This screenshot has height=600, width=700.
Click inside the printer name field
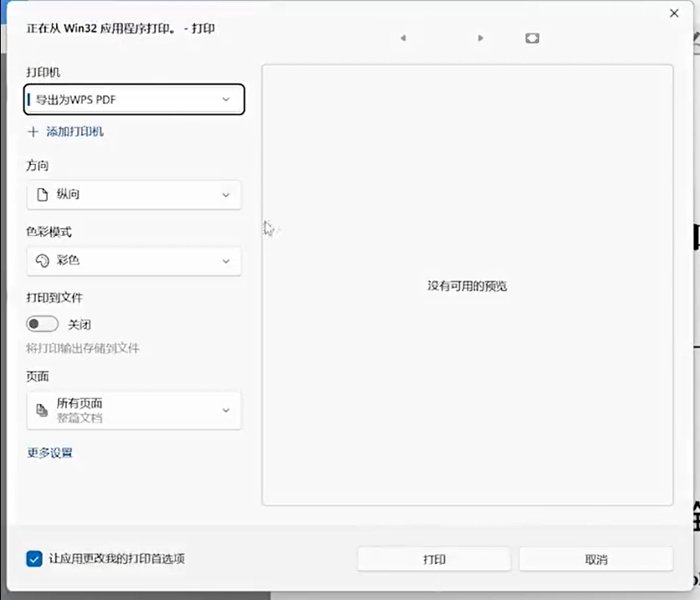(126, 99)
